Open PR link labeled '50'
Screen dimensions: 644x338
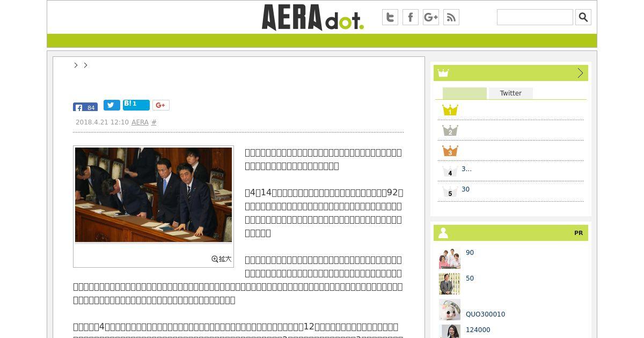[470, 278]
